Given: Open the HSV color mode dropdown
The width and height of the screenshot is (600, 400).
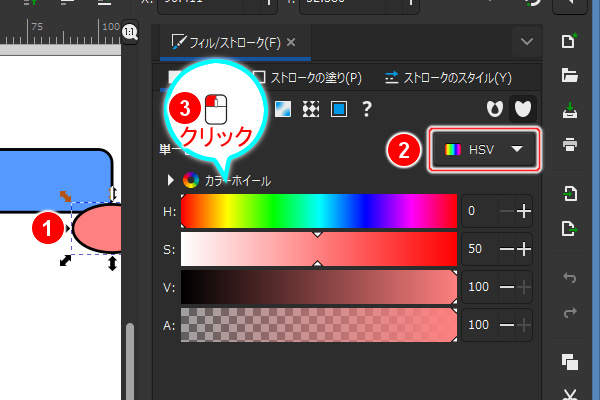Looking at the screenshot, I should [x=484, y=149].
